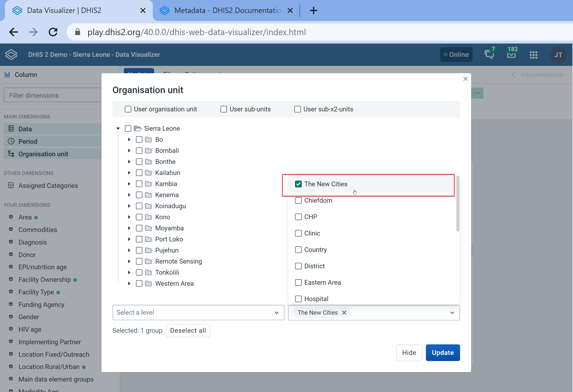Viewport: 573px width, 392px height.
Task: Check the Sierra Leone checkbox
Action: (x=128, y=128)
